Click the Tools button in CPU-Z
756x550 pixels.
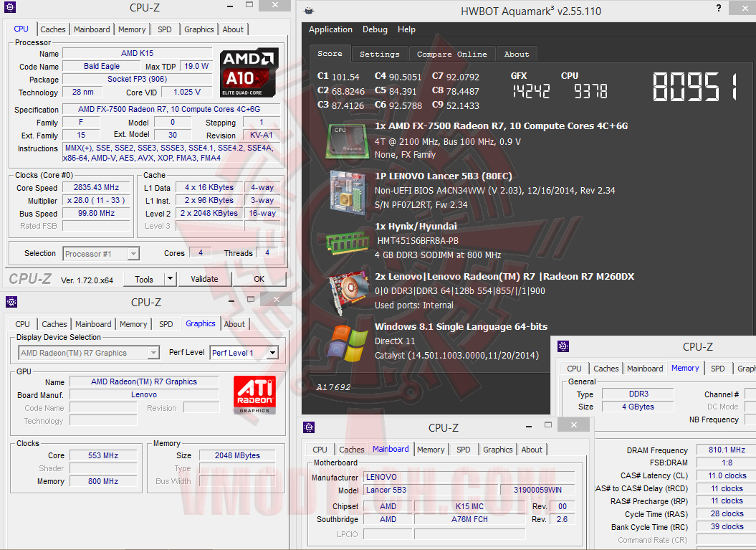click(x=144, y=279)
